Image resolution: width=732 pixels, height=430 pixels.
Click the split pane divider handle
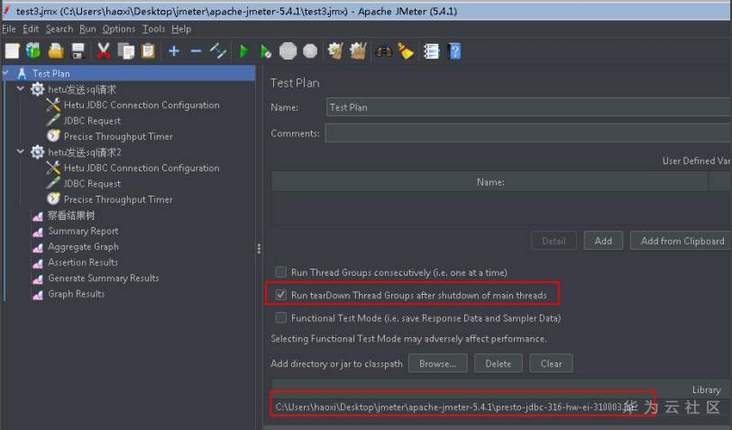click(259, 248)
